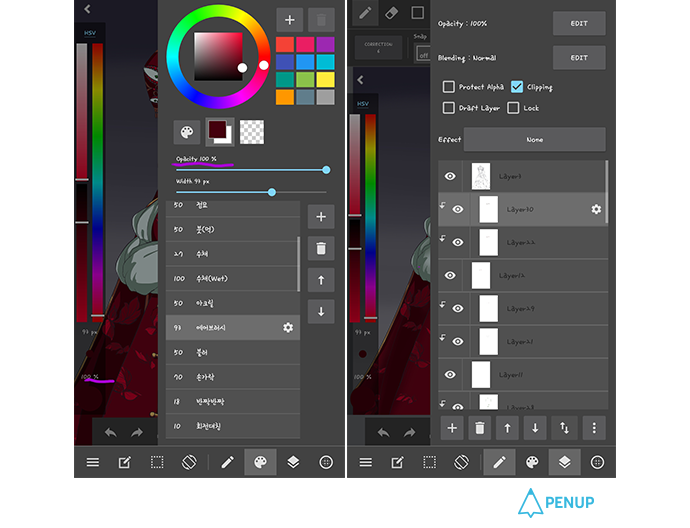Select the transparent checkerboard color
Viewport: 690px width, 528px height.
[x=252, y=132]
